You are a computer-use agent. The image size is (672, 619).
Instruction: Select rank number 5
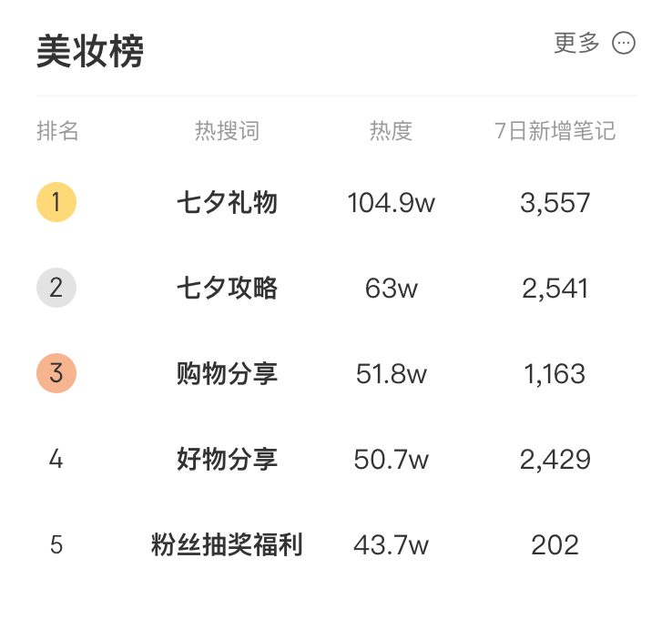point(56,545)
